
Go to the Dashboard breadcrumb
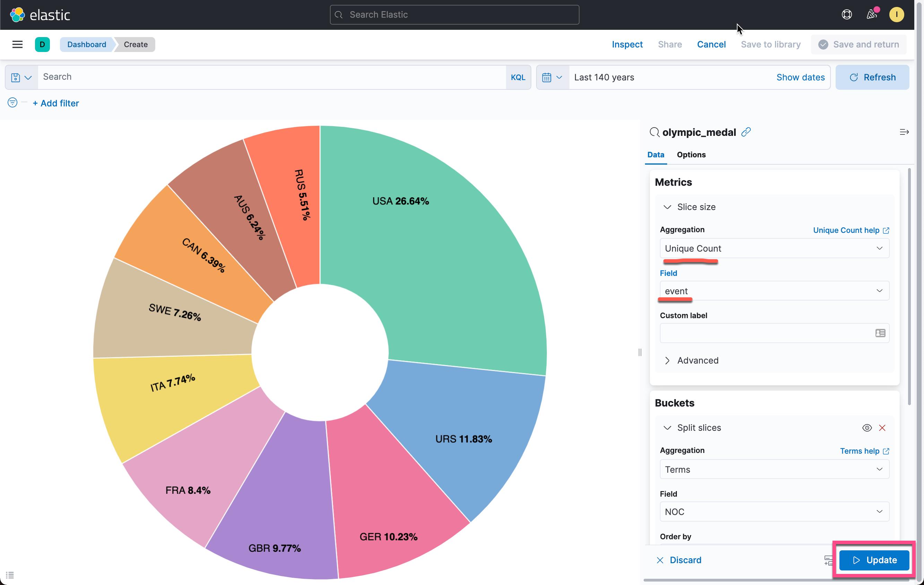[87, 44]
